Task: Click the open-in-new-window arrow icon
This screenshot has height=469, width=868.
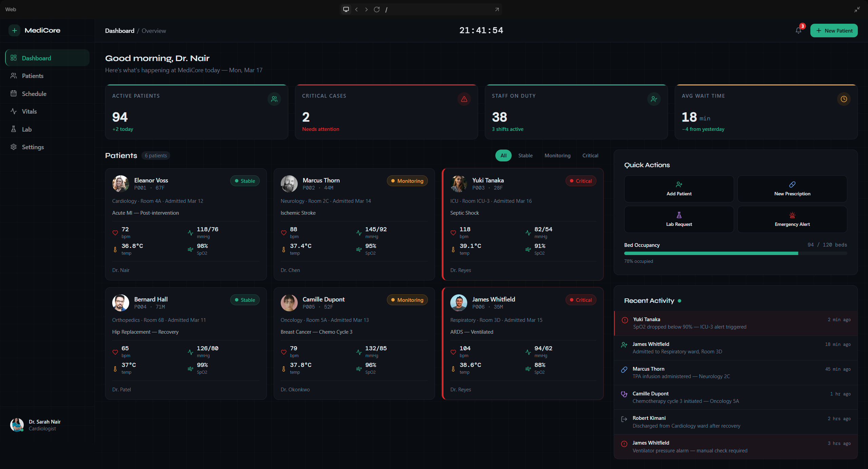Action: point(497,9)
